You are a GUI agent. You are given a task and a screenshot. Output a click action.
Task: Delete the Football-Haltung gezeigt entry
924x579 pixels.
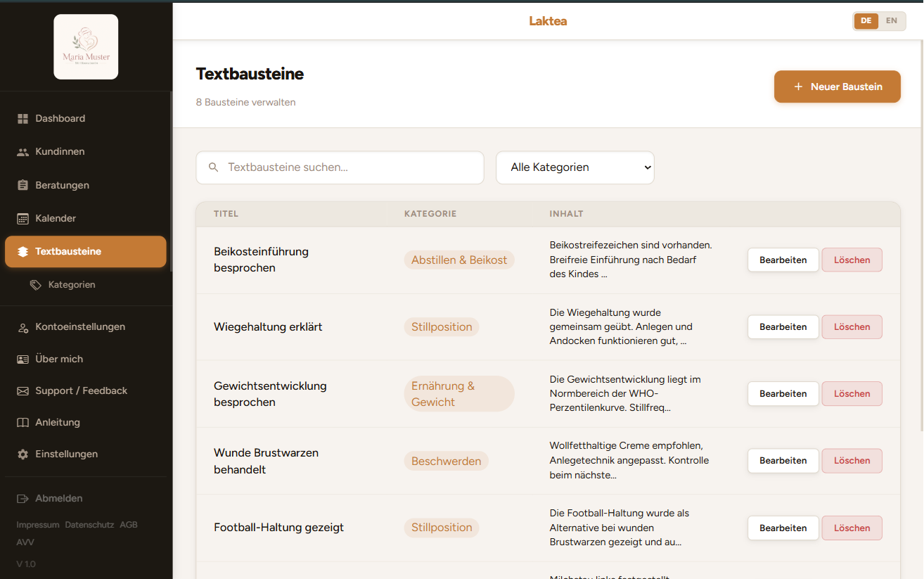coord(852,528)
